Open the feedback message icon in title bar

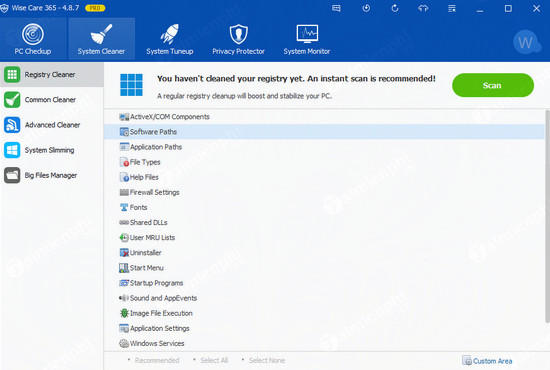[x=336, y=8]
